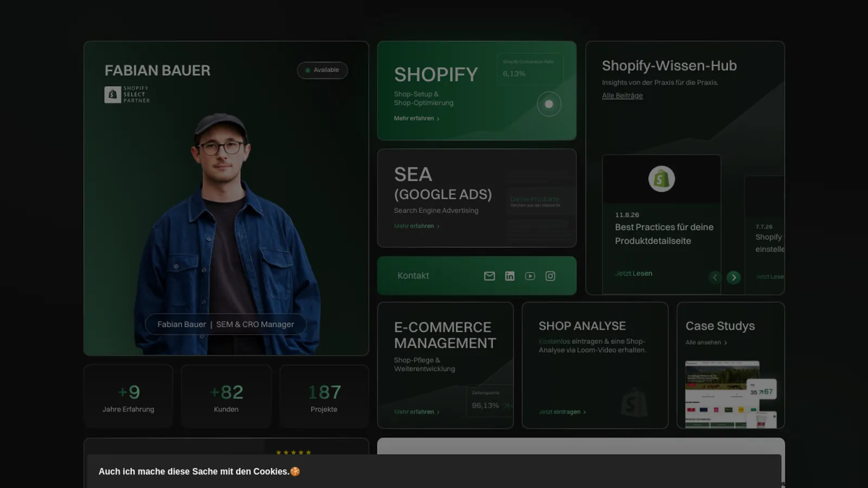Image resolution: width=868 pixels, height=488 pixels.
Task: Click the Shopify-Wissen-Hub heading
Action: coord(669,66)
